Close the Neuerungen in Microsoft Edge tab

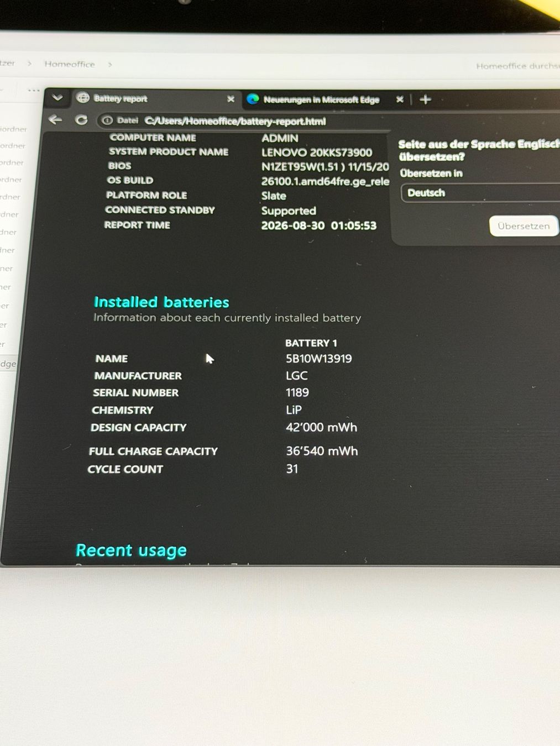pos(400,99)
